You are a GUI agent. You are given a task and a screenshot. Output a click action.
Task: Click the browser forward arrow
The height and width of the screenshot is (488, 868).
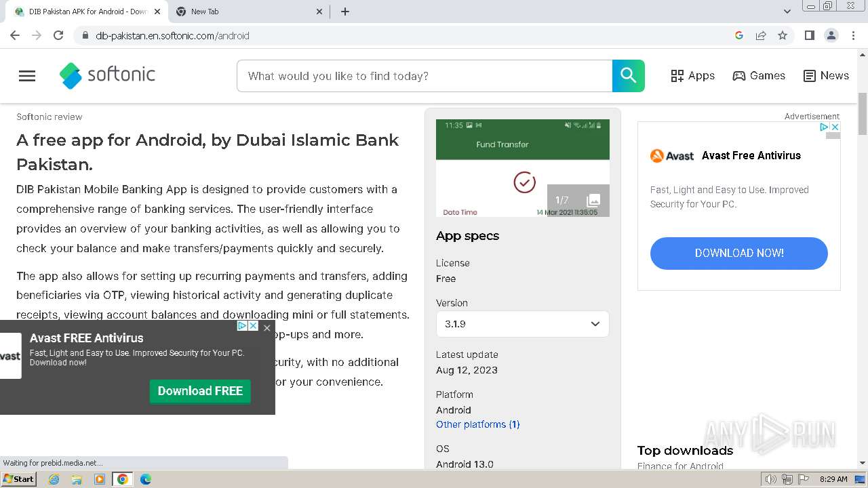[x=37, y=35]
